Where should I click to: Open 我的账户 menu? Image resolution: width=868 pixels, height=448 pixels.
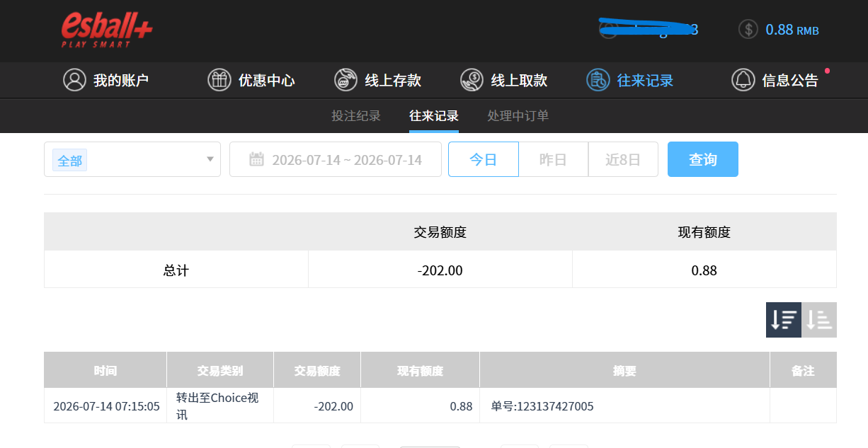(x=106, y=80)
